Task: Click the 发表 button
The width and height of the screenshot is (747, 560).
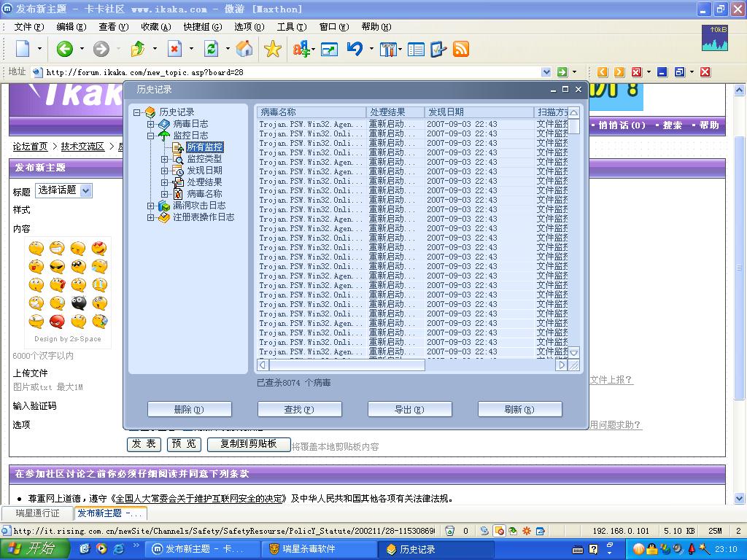Action: 144,444
